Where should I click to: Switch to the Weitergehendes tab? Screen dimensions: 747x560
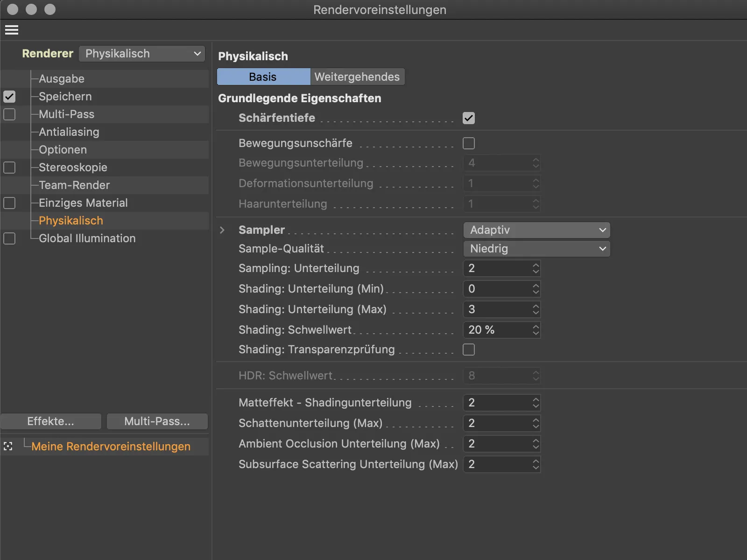pyautogui.click(x=357, y=77)
